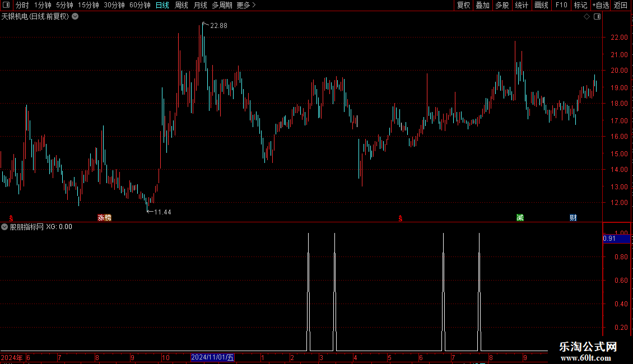Click the 22.88 high price label
The image size is (633, 364).
pyautogui.click(x=218, y=26)
